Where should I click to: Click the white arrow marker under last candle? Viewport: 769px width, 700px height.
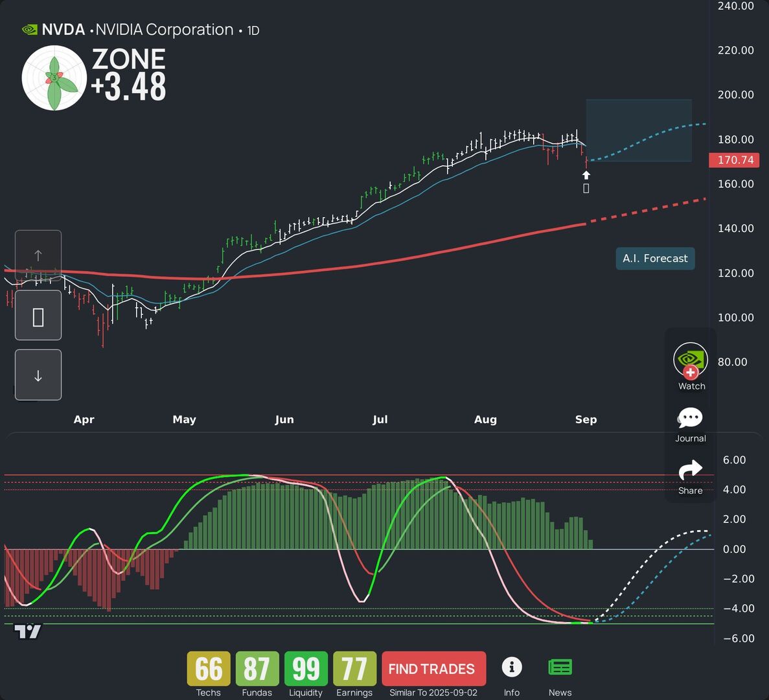click(586, 175)
